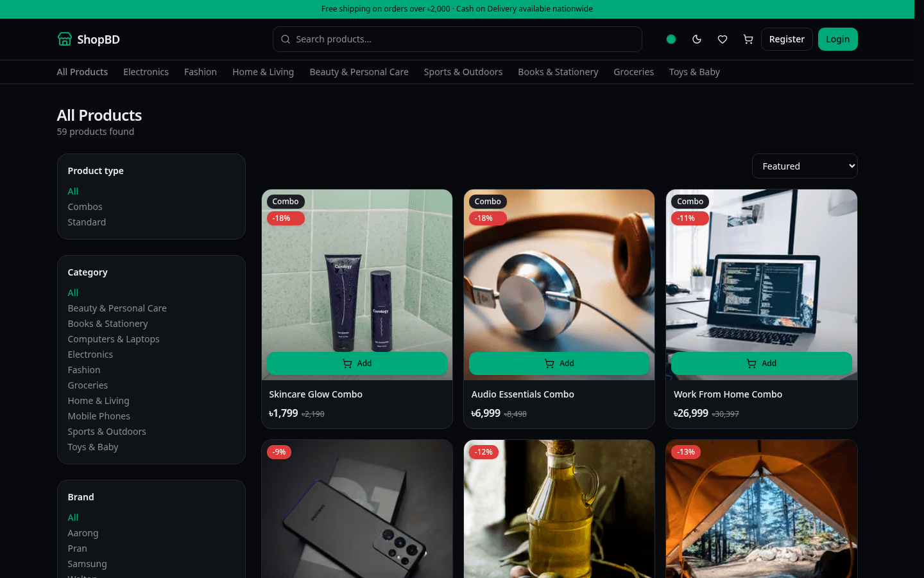924x578 pixels.
Task: Filter category Mobile Phones
Action: (x=99, y=416)
